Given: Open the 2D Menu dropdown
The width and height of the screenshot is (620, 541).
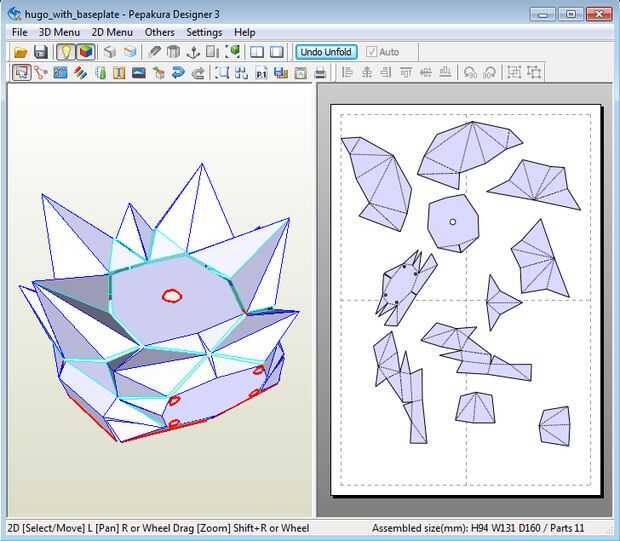Looking at the screenshot, I should click(x=111, y=32).
